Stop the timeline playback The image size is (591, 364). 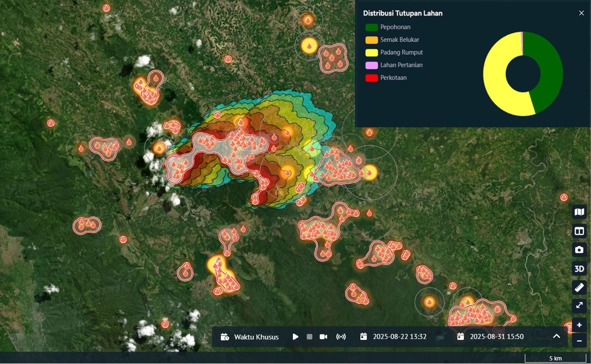[310, 337]
